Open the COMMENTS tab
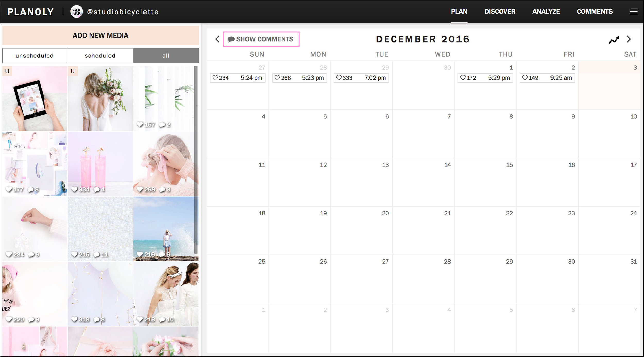The height and width of the screenshot is (357, 644). coord(595,12)
